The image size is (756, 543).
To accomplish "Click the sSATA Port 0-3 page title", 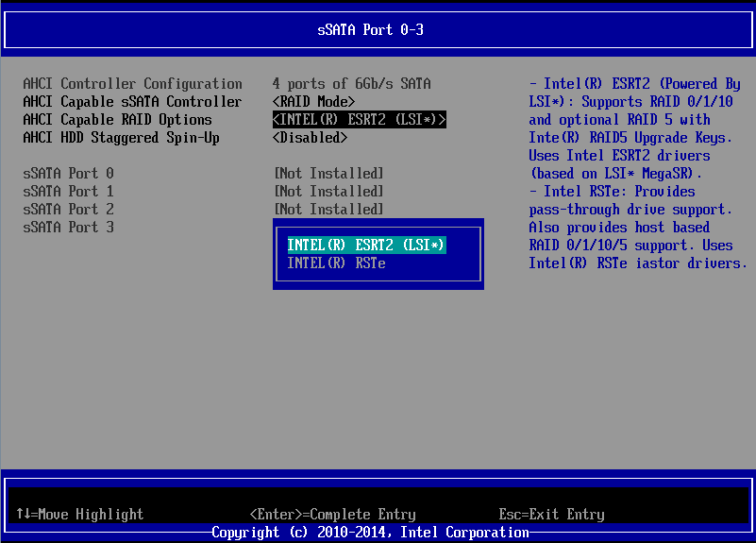I will pos(370,30).
